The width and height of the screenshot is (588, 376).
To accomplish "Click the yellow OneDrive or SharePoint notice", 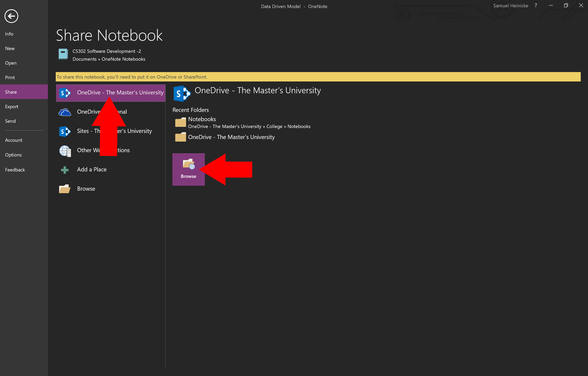I will click(x=318, y=77).
